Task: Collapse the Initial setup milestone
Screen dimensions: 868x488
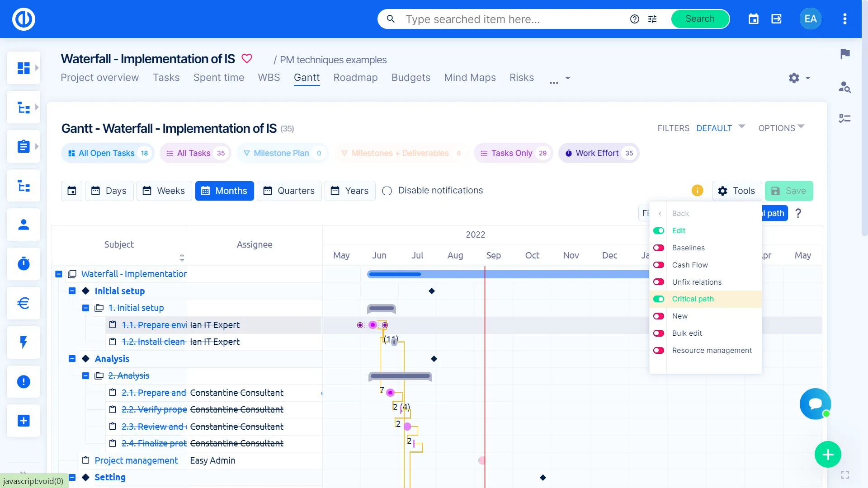Action: point(72,291)
